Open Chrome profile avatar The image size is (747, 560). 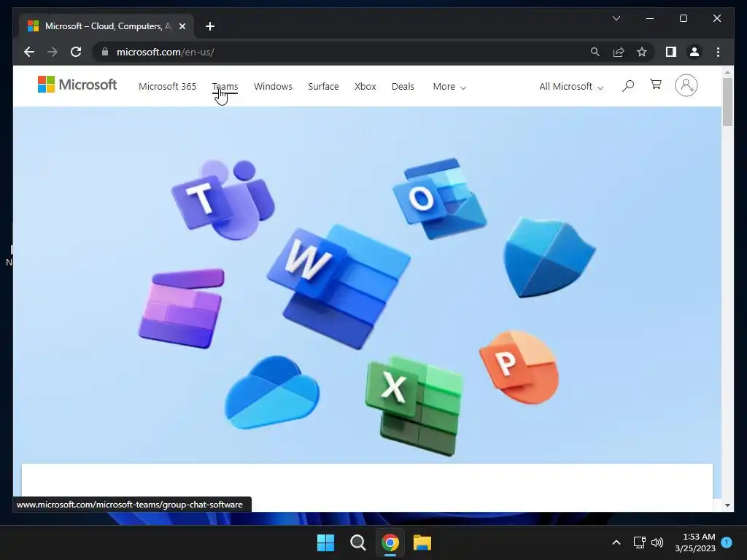coord(694,52)
